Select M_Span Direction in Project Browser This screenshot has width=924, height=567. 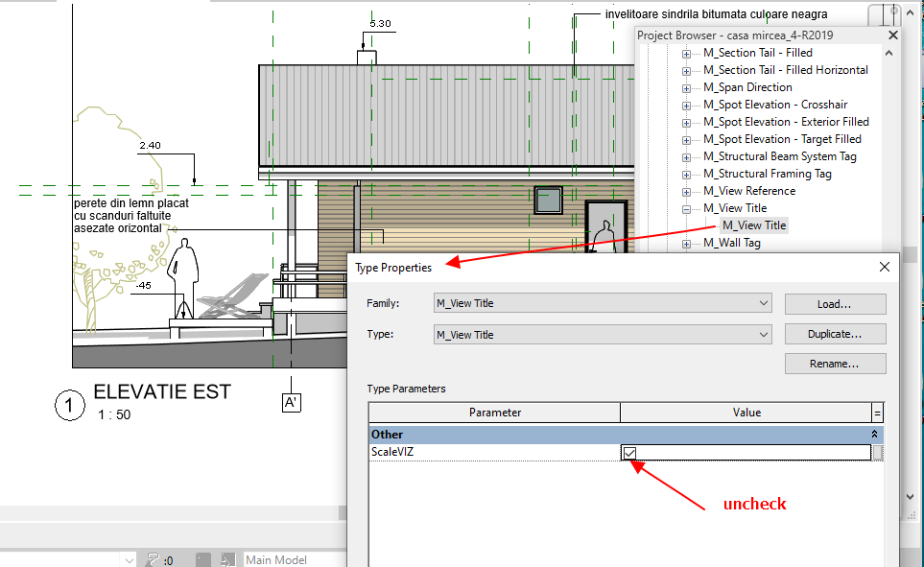click(747, 87)
